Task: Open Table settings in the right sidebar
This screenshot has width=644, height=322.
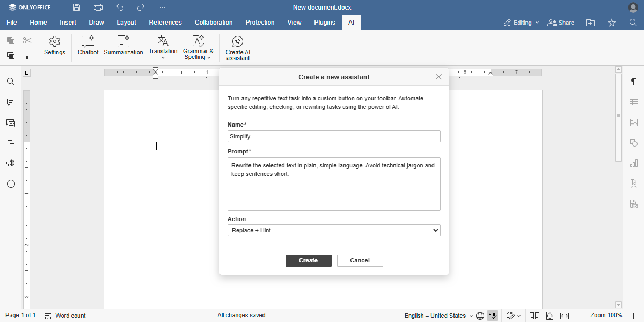Action: [634, 101]
